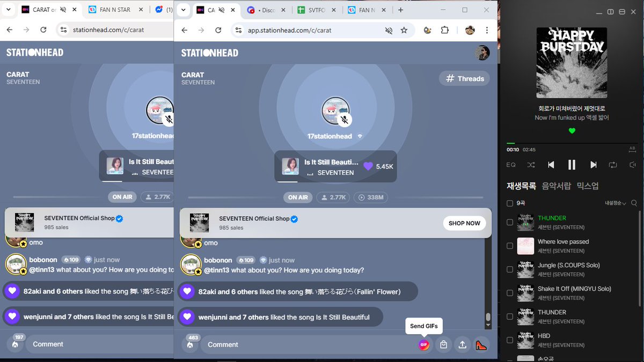Click Happy Burstday album cover in music player
The height and width of the screenshot is (362, 644).
coord(572,63)
